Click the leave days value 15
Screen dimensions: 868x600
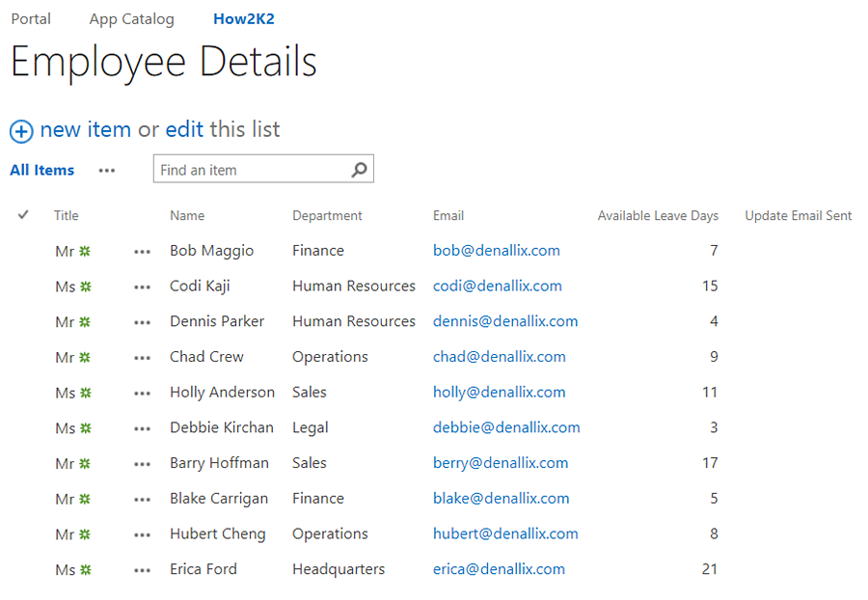[x=710, y=286]
